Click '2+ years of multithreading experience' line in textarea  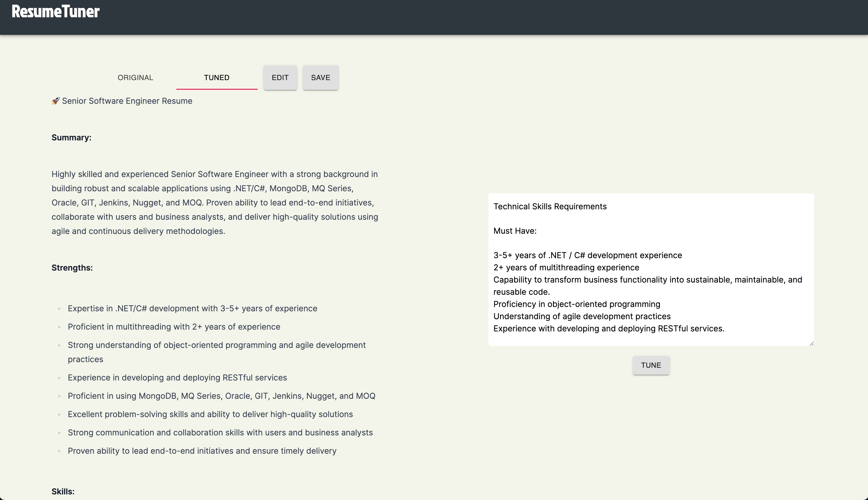coord(566,268)
